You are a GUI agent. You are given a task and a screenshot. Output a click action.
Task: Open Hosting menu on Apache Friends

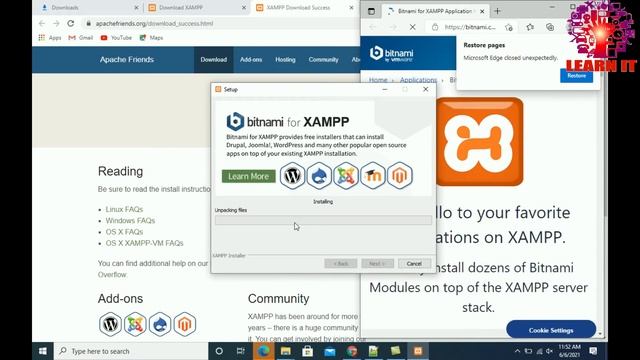[285, 60]
